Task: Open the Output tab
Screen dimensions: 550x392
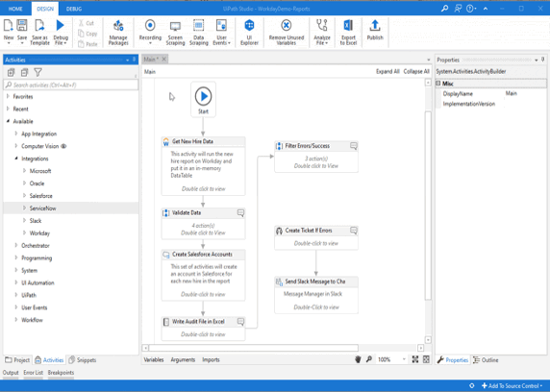Action: pos(11,373)
